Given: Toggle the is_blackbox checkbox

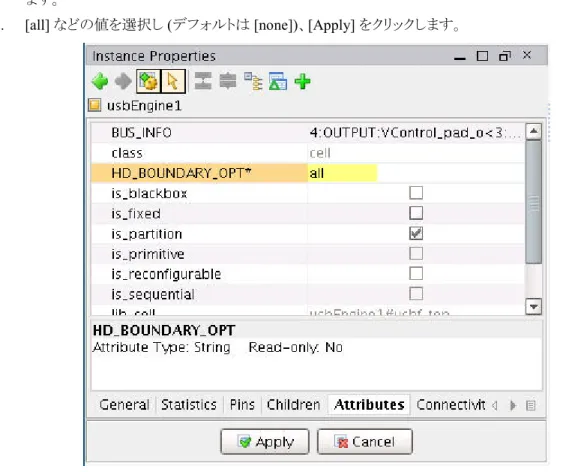Looking at the screenshot, I should click(416, 193).
